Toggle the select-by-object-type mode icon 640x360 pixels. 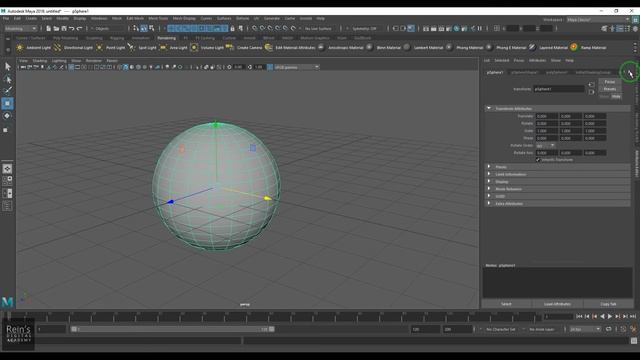144,29
